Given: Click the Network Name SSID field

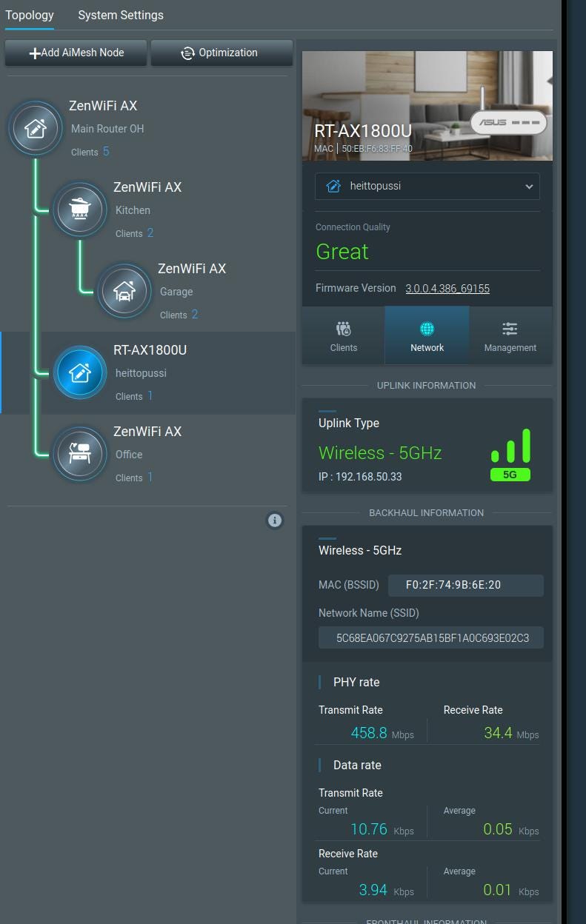Looking at the screenshot, I should [431, 637].
